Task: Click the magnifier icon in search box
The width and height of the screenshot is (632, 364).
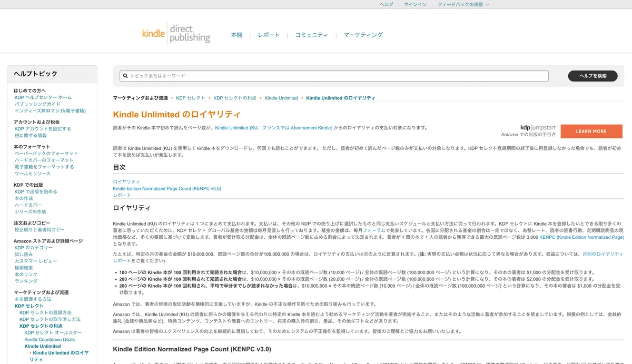Action: [x=125, y=76]
